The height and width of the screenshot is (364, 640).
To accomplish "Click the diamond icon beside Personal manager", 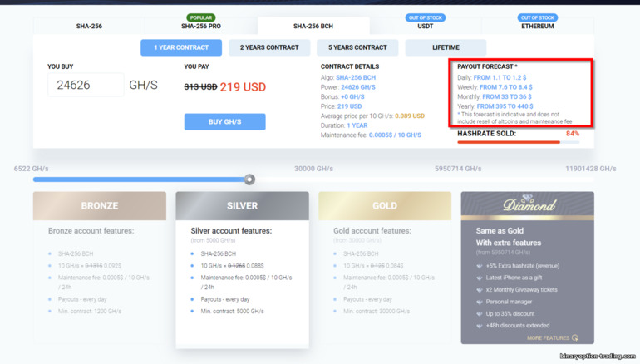I will pos(480,302).
